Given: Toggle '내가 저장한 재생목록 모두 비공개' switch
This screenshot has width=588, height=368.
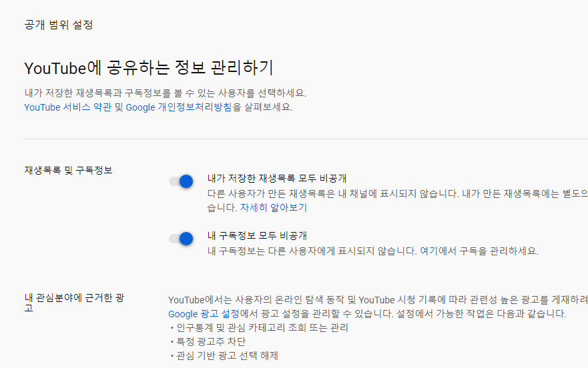Looking at the screenshot, I should click(181, 181).
